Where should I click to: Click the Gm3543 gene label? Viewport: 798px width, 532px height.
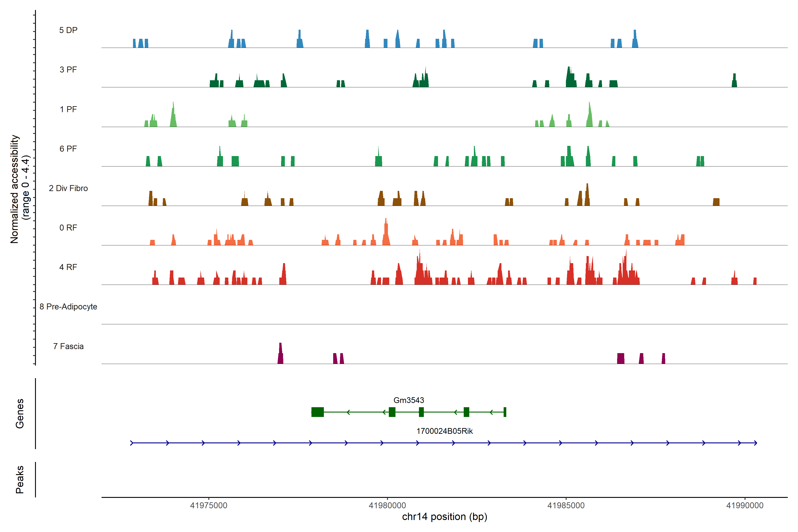(x=409, y=400)
